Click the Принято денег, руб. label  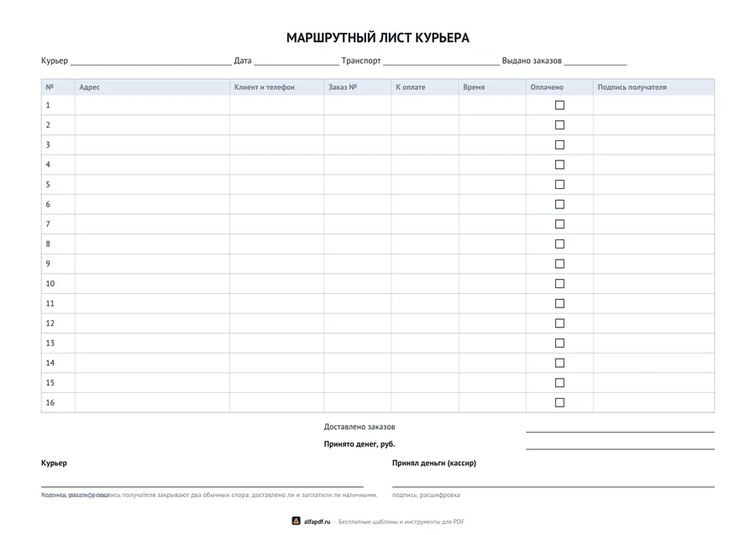tap(360, 444)
